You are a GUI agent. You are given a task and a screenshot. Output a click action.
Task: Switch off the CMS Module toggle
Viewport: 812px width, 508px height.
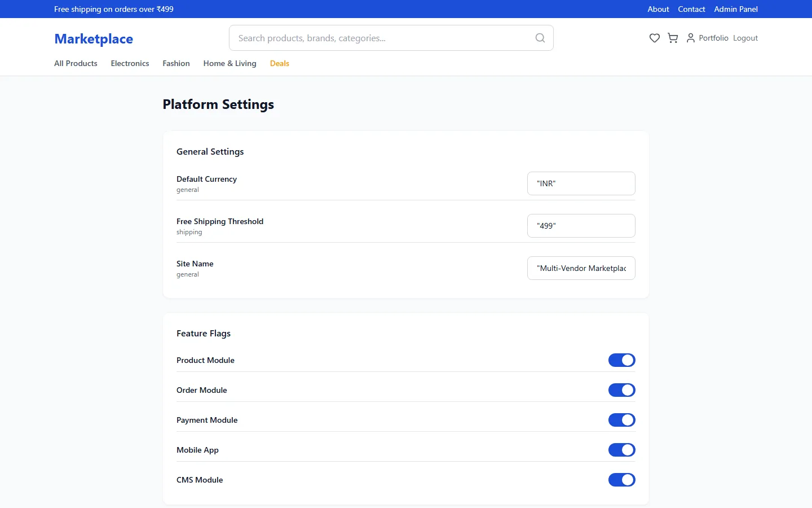tap(621, 480)
